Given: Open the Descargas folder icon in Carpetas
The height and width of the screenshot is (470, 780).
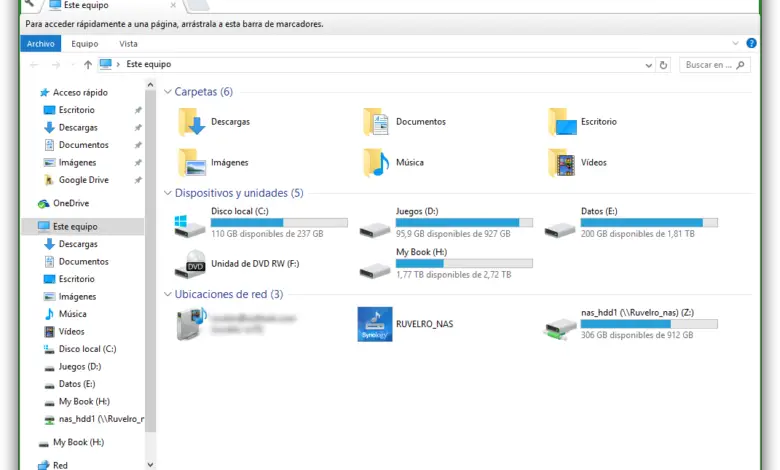Looking at the screenshot, I should point(192,122).
